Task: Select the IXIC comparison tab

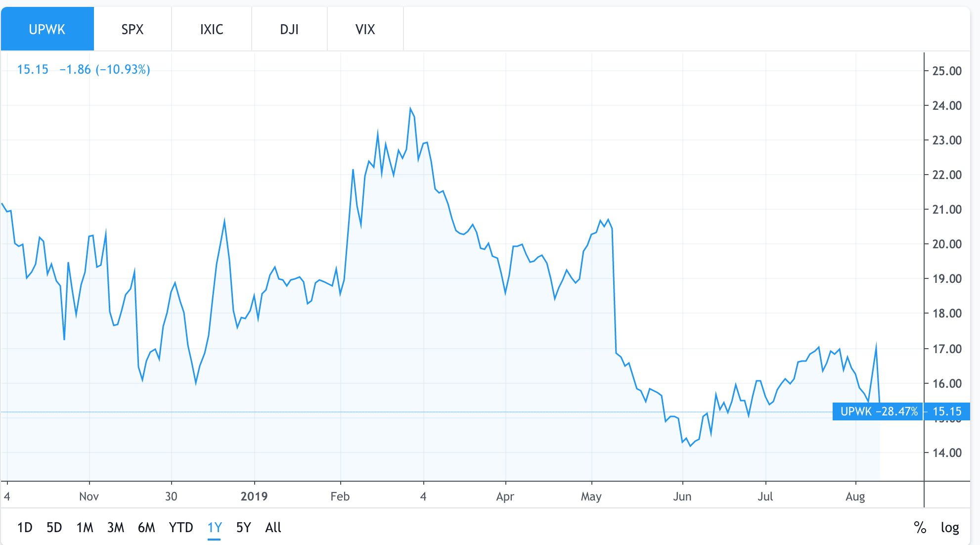Action: (x=211, y=29)
